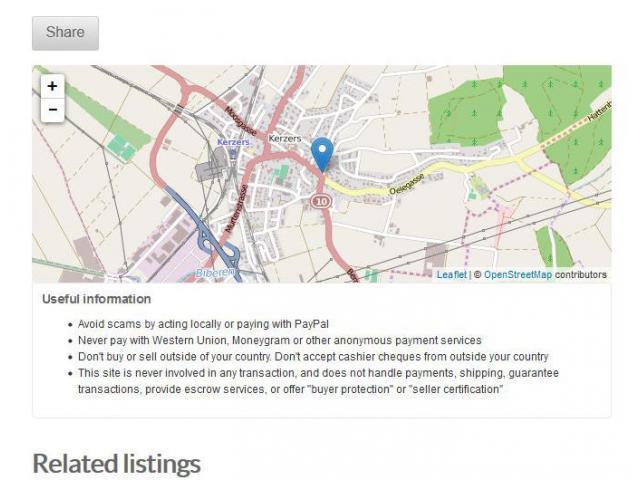
Task: Click the route 10 road shield
Action: (321, 201)
